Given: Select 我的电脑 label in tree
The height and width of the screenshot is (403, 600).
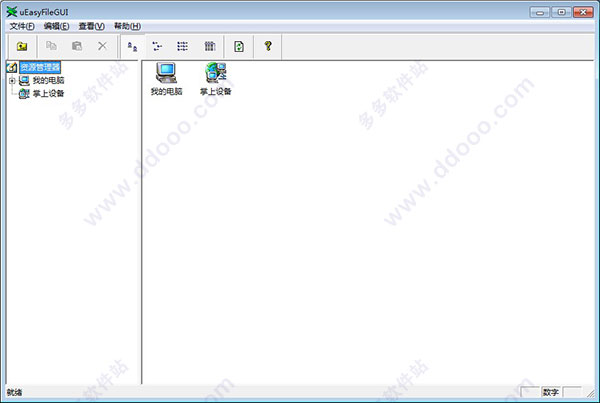Looking at the screenshot, I should click(48, 80).
